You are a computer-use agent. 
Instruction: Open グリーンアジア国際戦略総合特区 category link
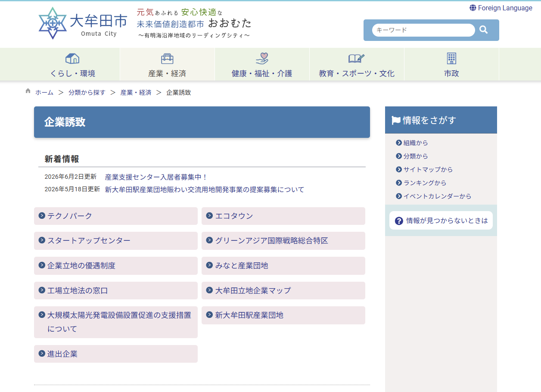(283, 241)
